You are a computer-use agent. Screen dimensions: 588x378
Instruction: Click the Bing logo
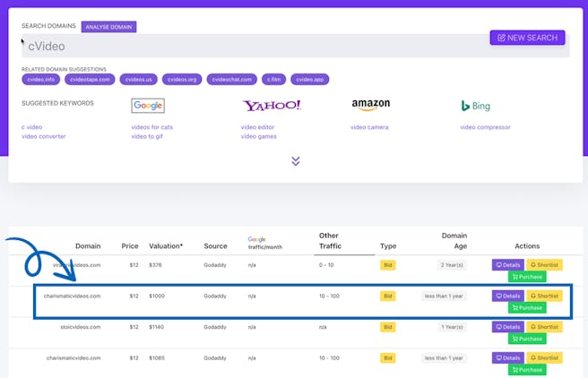point(476,106)
